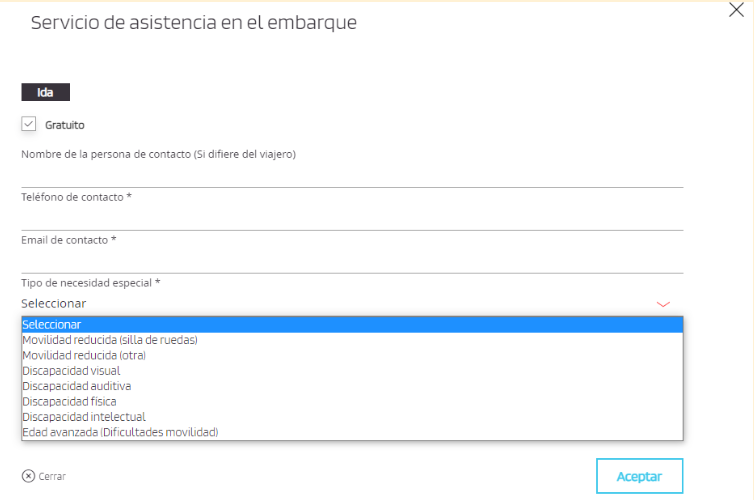Select the highlighted Seleccionar option
Viewport: 754px width, 500px height.
click(x=52, y=325)
